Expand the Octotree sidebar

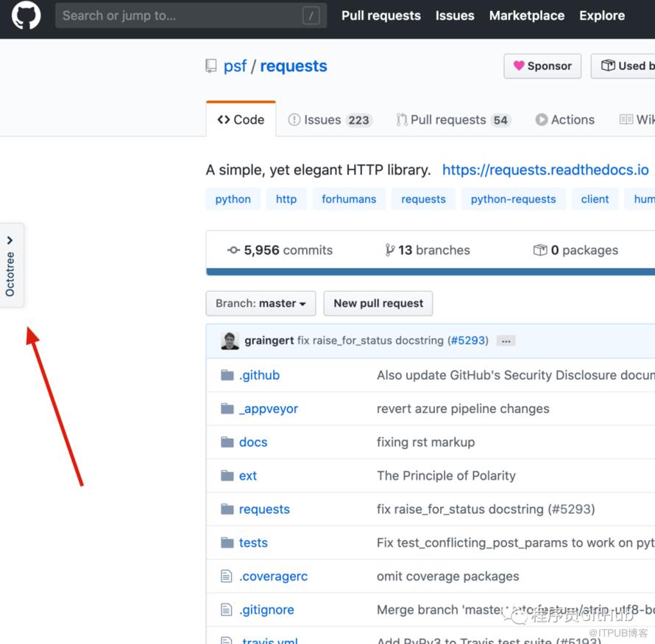tap(11, 266)
